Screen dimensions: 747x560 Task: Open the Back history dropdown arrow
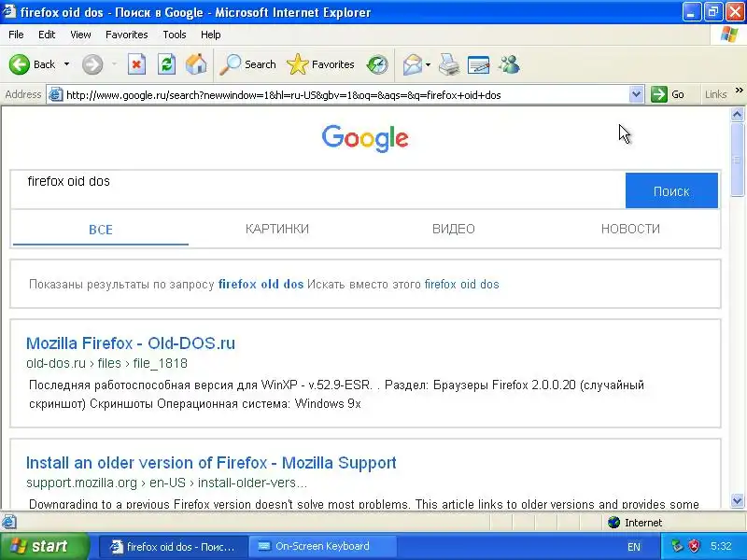click(66, 64)
